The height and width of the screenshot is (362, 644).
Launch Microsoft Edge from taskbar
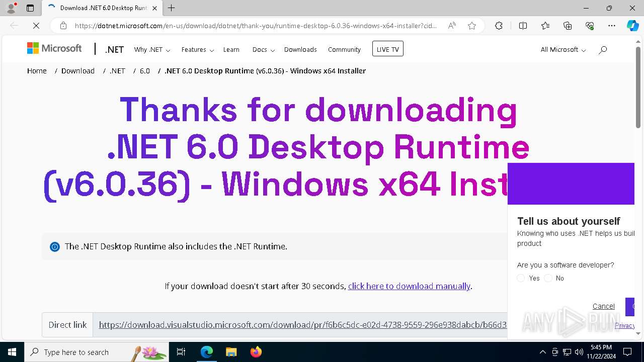pyautogui.click(x=207, y=352)
